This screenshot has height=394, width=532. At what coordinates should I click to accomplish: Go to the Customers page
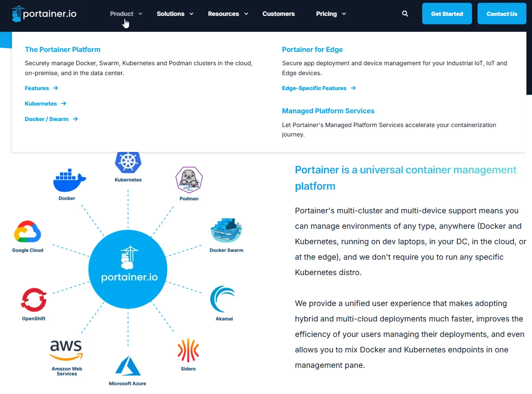[279, 14]
